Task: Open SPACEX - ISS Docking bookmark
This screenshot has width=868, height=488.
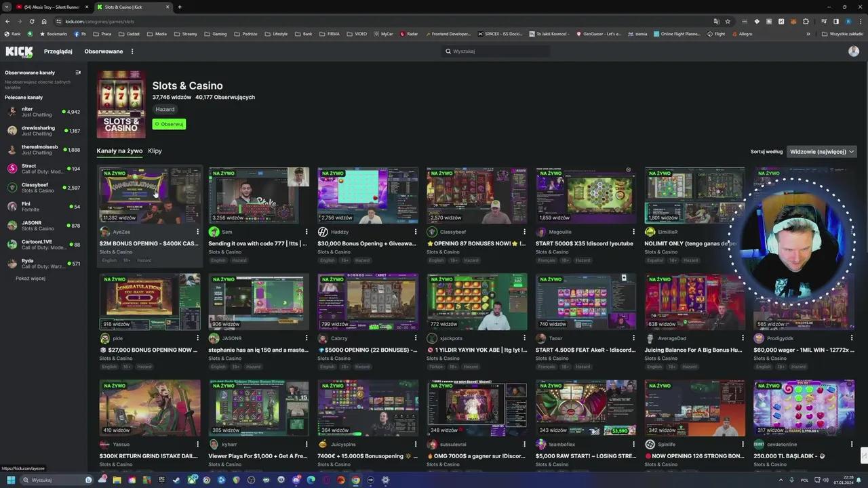Action: coord(500,34)
